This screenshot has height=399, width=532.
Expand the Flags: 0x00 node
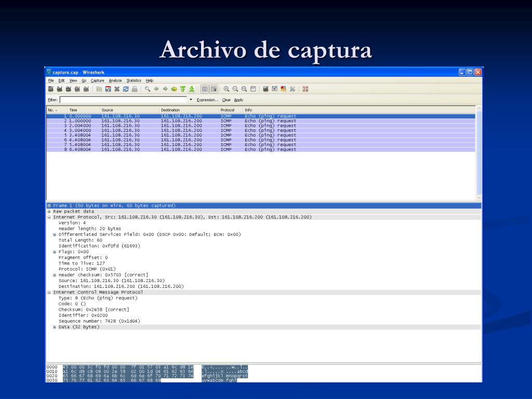coord(55,252)
